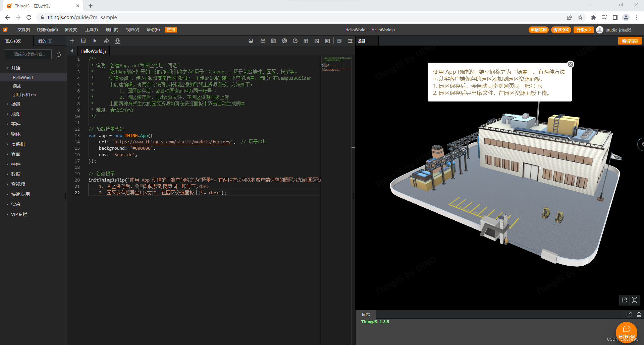Open the model cube resource icon
Viewport: 644px width, 345px height.
(263, 41)
